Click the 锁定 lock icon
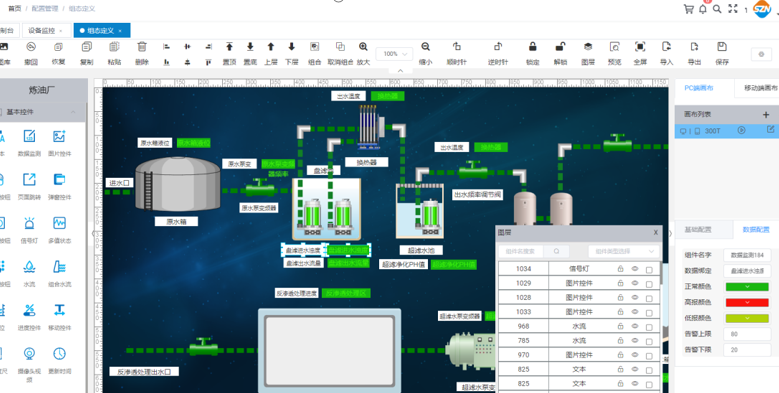Screen dimensions: 779x393 (533, 47)
